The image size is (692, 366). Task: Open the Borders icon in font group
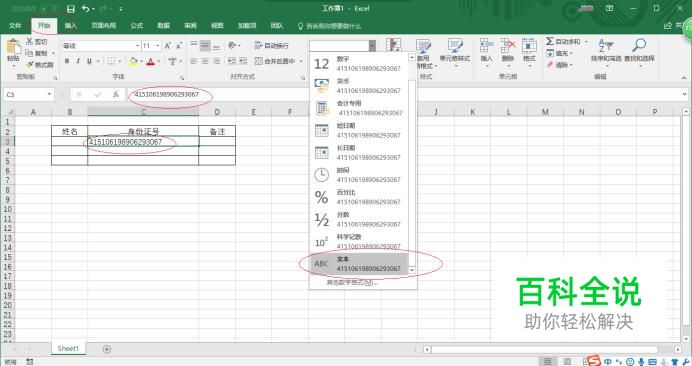(x=111, y=61)
